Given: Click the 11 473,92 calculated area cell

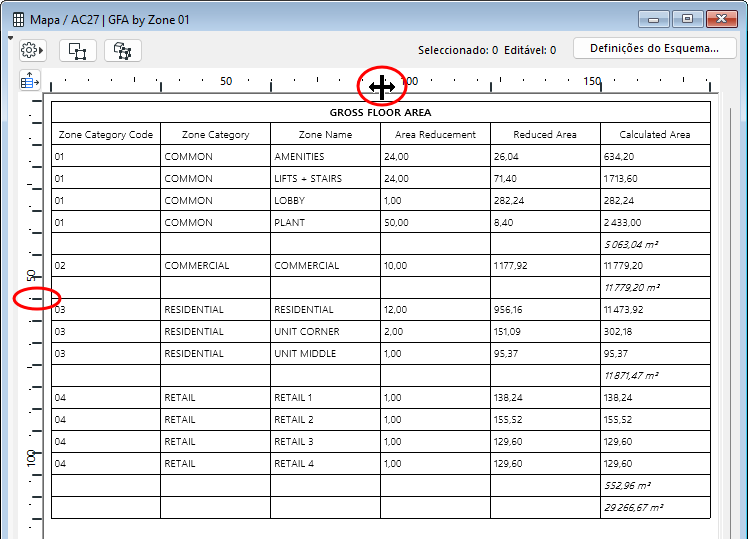Looking at the screenshot, I should point(655,310).
